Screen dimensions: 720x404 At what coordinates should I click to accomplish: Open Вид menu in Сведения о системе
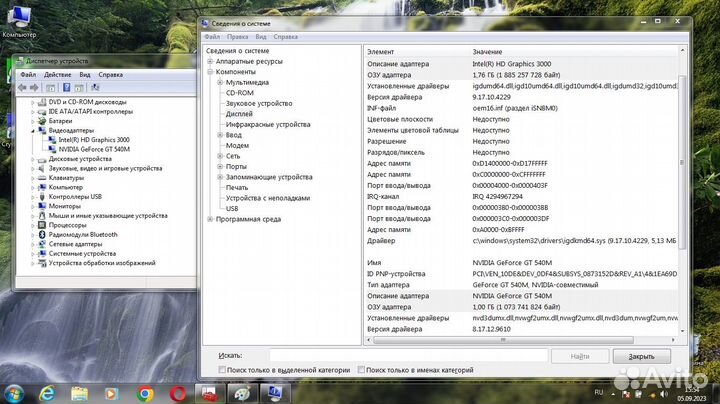pos(261,37)
